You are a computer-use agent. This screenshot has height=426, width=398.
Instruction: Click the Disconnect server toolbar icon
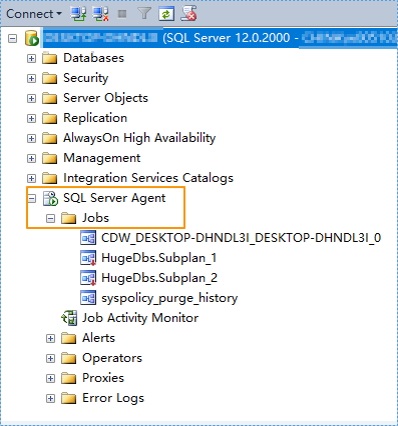click(100, 14)
